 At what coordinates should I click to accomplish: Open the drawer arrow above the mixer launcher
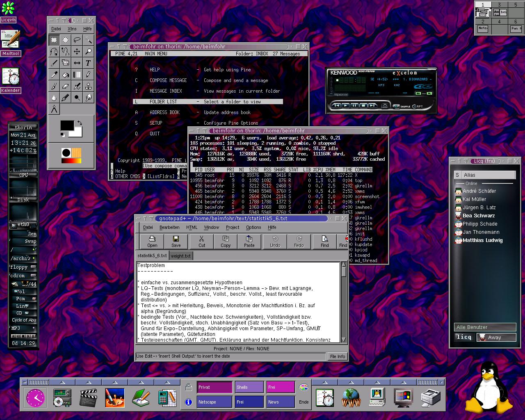tap(62, 382)
